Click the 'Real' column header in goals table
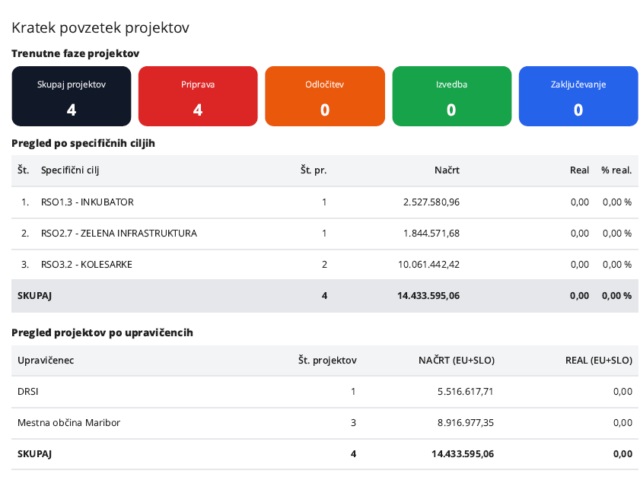Viewport: 640px width, 480px height. [x=580, y=170]
